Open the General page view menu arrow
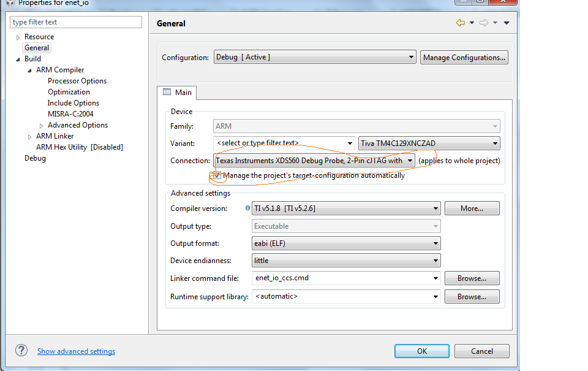This screenshot has height=371, width=588. [x=507, y=23]
